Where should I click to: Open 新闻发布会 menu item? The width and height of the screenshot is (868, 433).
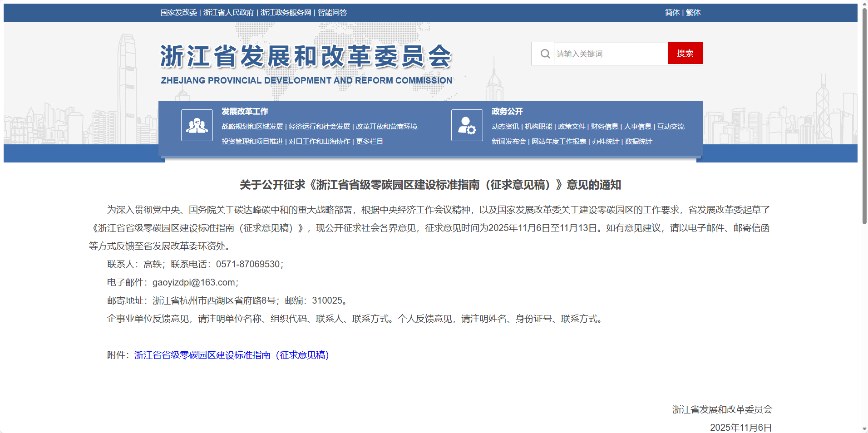click(x=508, y=142)
